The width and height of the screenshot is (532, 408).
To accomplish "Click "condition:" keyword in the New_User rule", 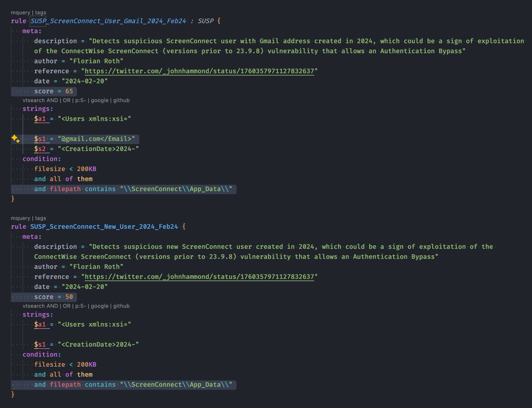I will 42,354.
